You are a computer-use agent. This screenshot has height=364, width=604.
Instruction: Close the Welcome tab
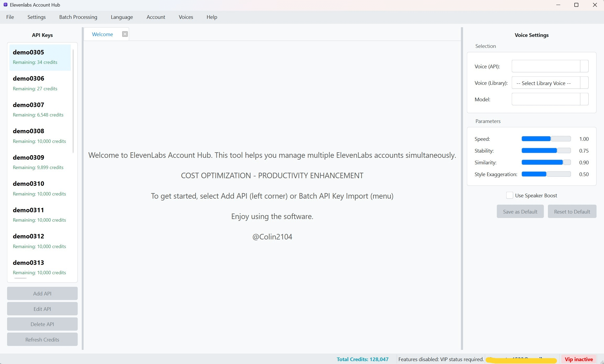[125, 34]
